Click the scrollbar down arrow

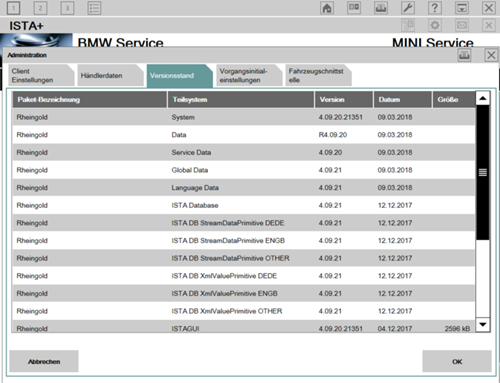[483, 324]
